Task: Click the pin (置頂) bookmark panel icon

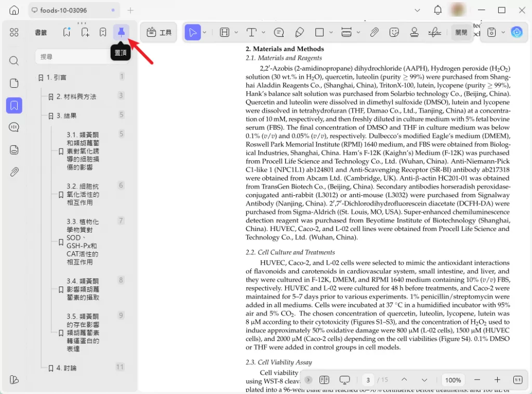Action: coord(121,32)
